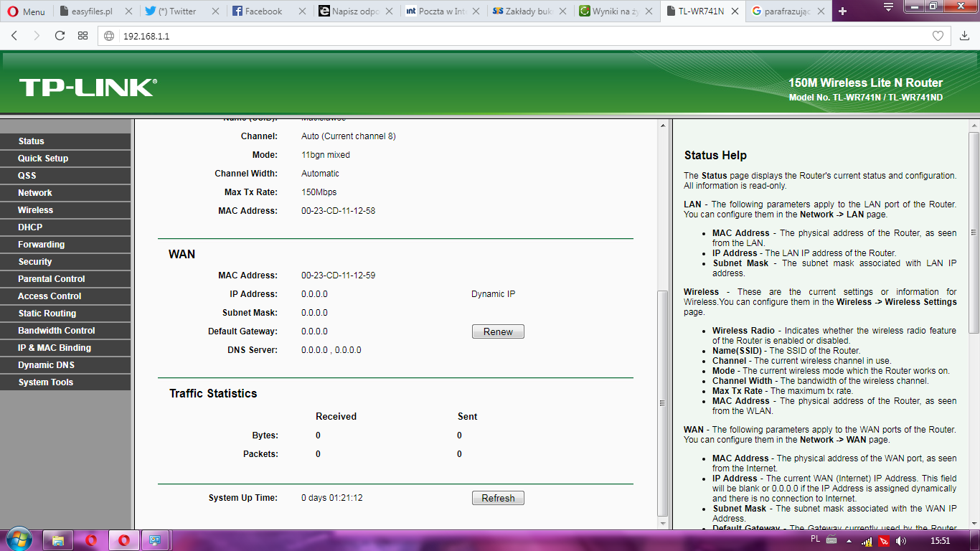The height and width of the screenshot is (551, 980).
Task: Click the Status Help heading
Action: tap(715, 156)
